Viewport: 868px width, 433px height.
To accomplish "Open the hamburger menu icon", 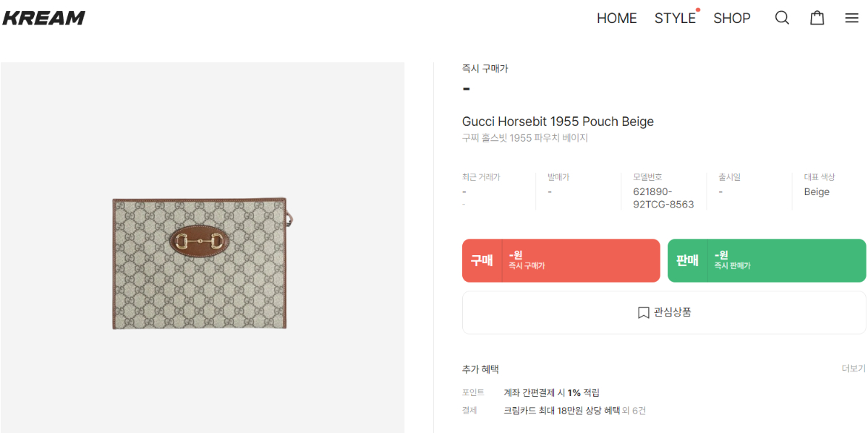I will 851,18.
